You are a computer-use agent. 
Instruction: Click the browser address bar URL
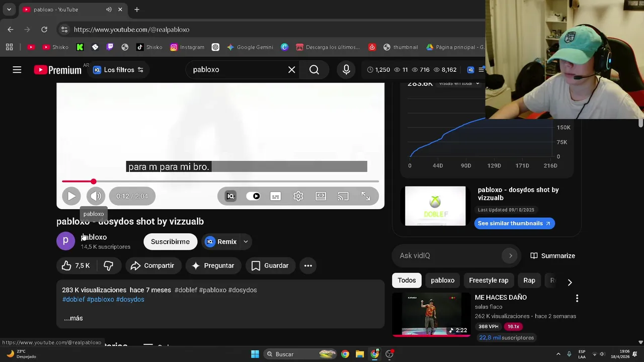132,30
